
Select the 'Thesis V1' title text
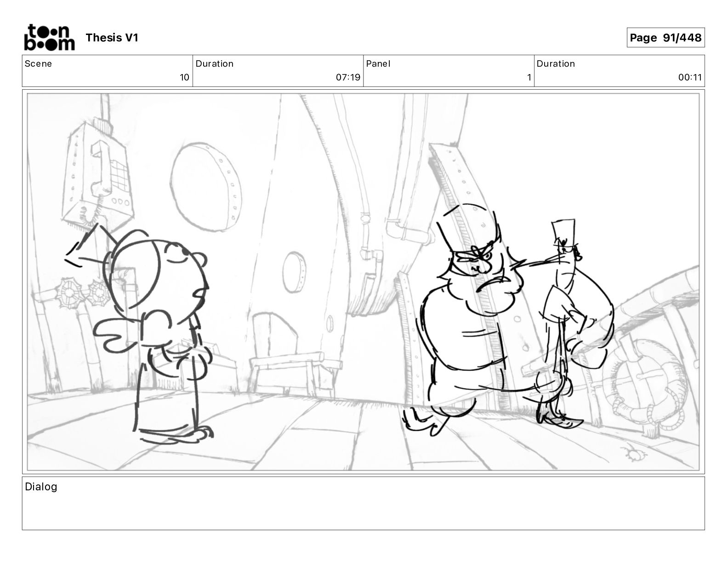[x=112, y=38]
